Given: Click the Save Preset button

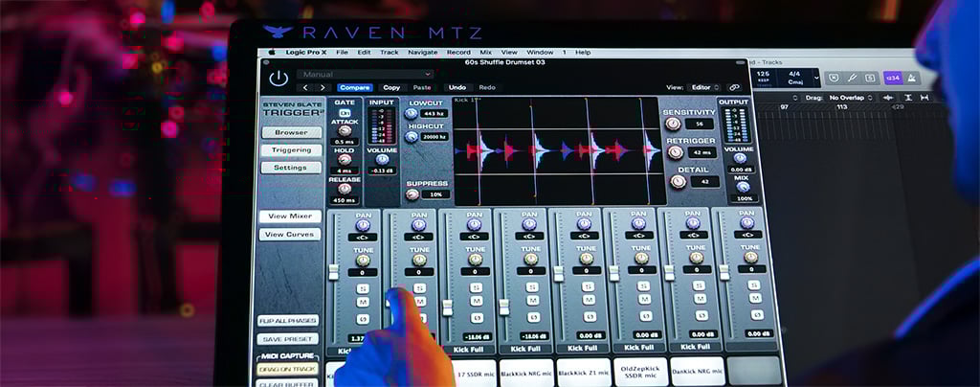Looking at the screenshot, I should (288, 339).
